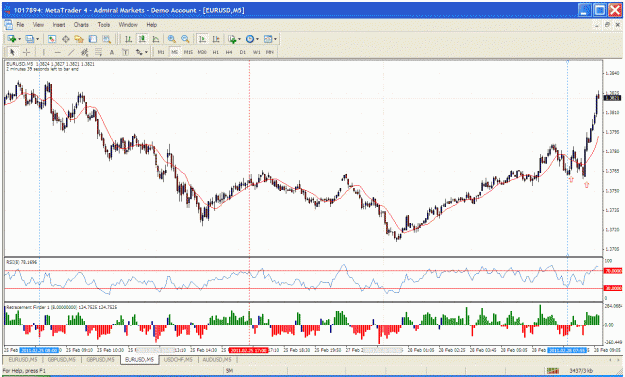Open the Periods clock icon
Image resolution: width=625 pixels, height=377 pixels.
click(250, 39)
